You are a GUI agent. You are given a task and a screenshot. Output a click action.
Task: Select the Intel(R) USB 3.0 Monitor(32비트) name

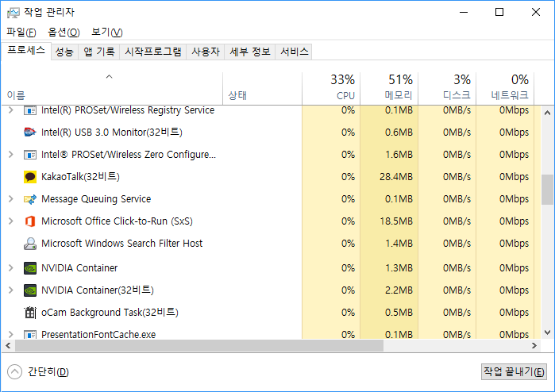pos(112,133)
